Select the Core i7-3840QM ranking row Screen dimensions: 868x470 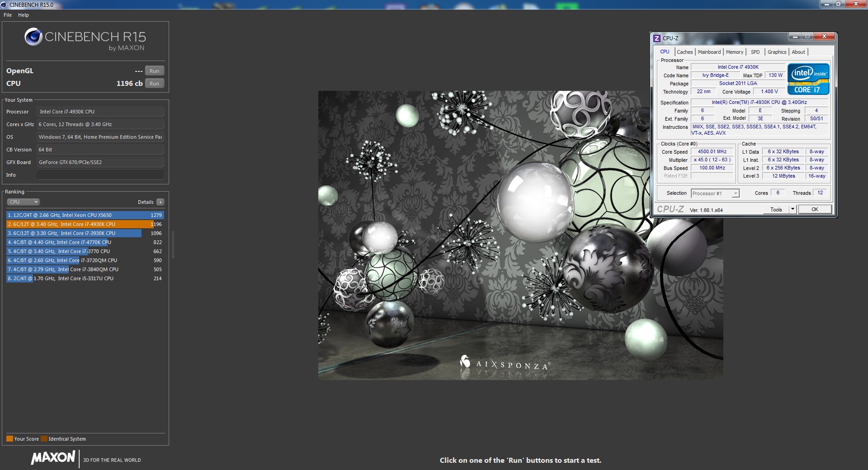click(85, 269)
